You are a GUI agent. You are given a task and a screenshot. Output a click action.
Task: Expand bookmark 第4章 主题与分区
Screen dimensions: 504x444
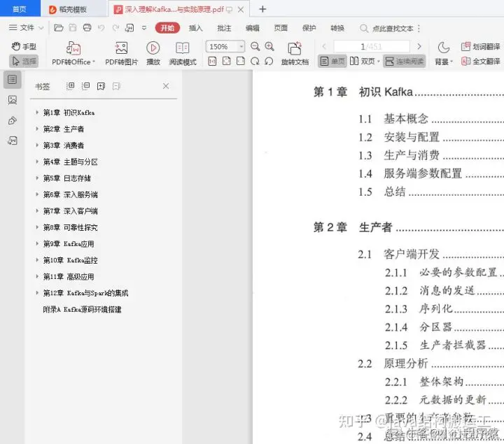pos(37,162)
